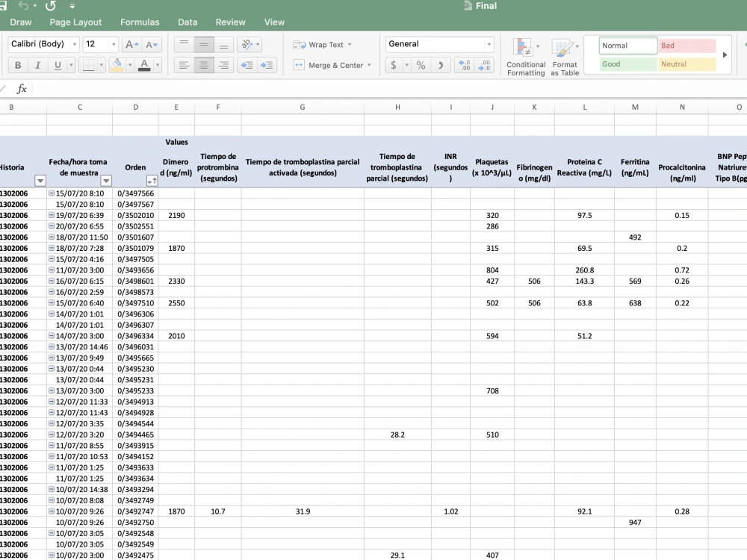
Task: Increase indent
Action: (267, 65)
